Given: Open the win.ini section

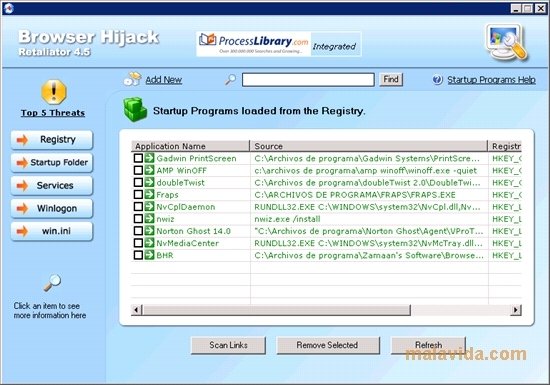Looking at the screenshot, I should (x=52, y=231).
